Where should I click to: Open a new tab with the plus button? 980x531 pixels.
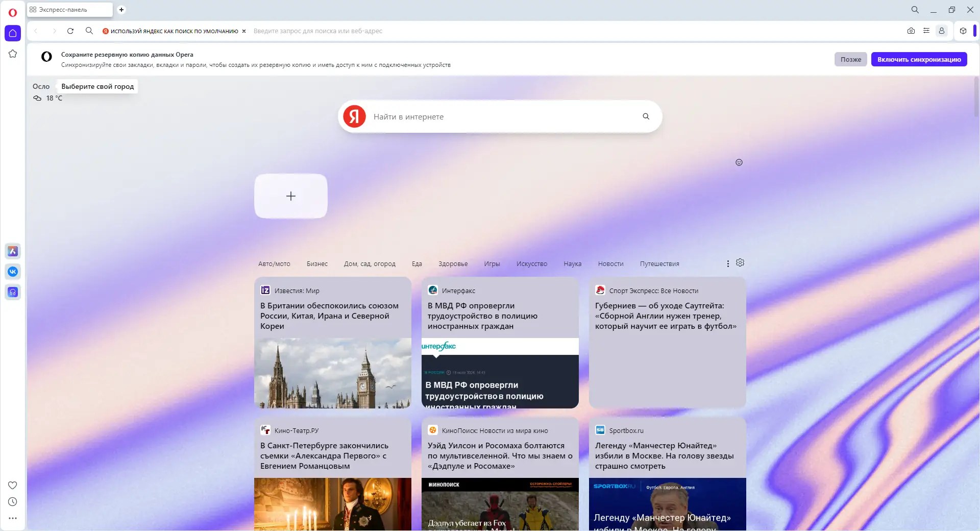(x=121, y=10)
